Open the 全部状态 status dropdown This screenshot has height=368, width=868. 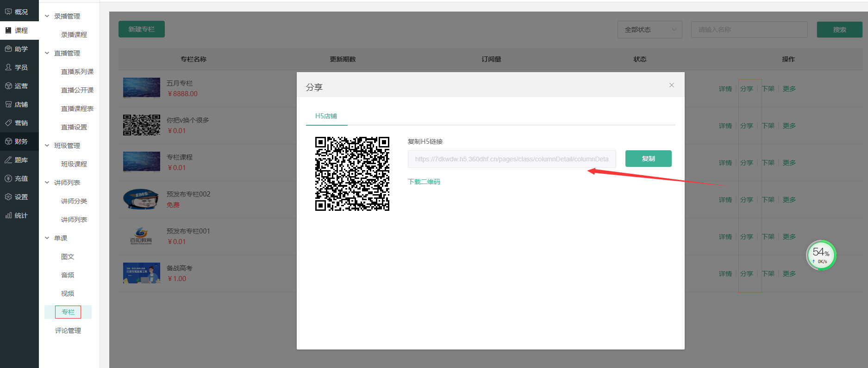point(649,30)
